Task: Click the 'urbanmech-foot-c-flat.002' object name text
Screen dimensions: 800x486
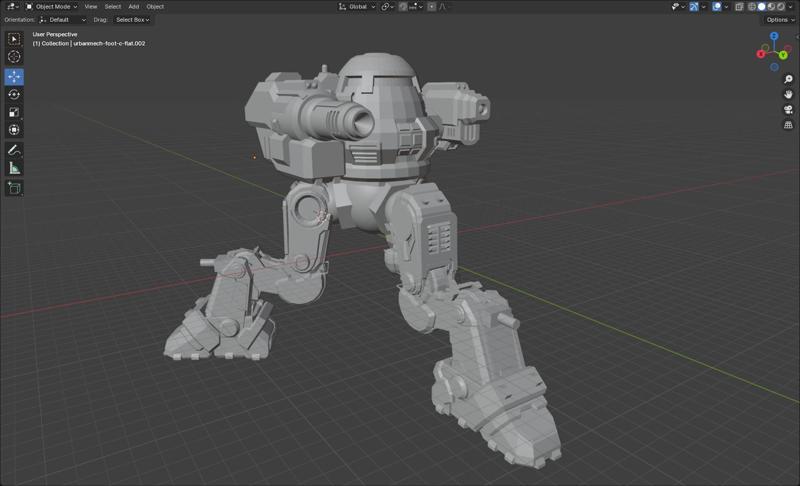Action: (x=109, y=43)
